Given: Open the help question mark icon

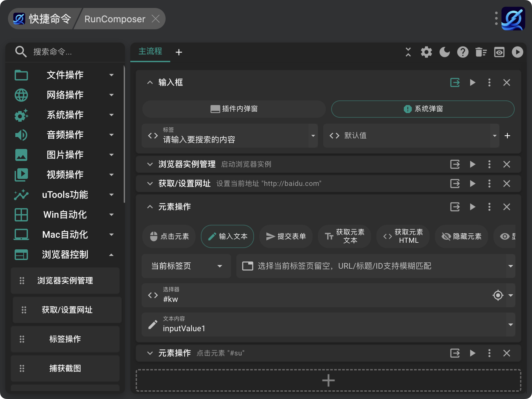Looking at the screenshot, I should tap(463, 52).
